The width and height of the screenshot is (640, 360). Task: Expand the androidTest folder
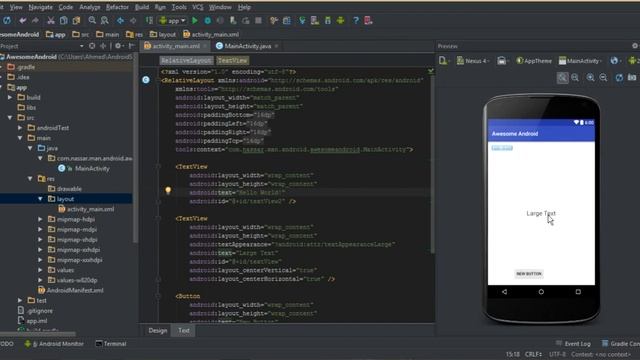point(20,128)
